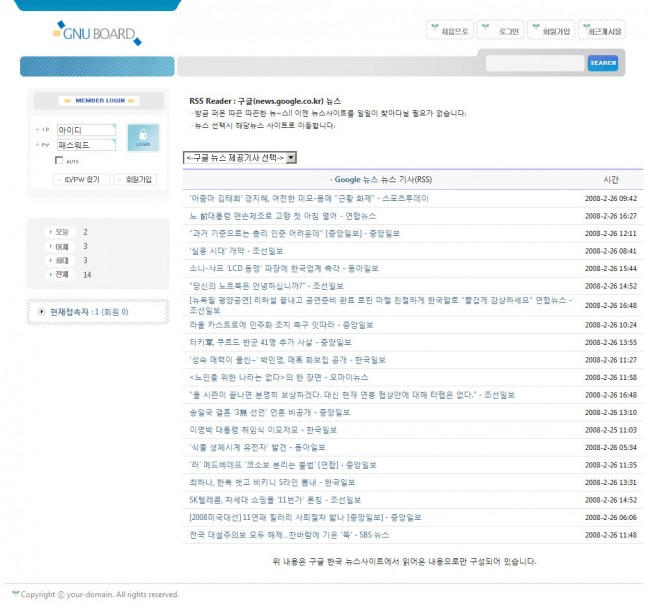This screenshot has width=650, height=603.
Task: Focus the 아이디 ID input field
Action: coord(86,130)
